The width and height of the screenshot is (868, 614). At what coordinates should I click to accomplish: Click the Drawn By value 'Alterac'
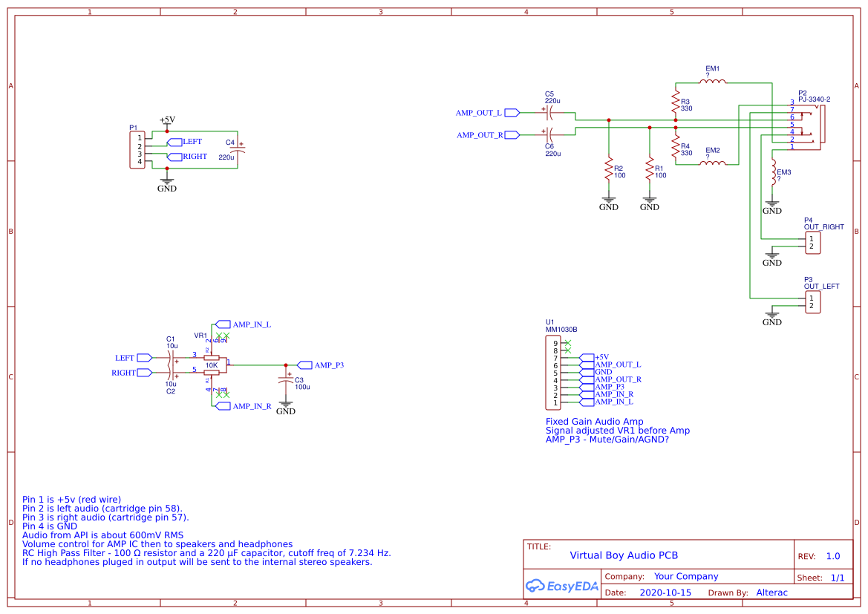771,592
